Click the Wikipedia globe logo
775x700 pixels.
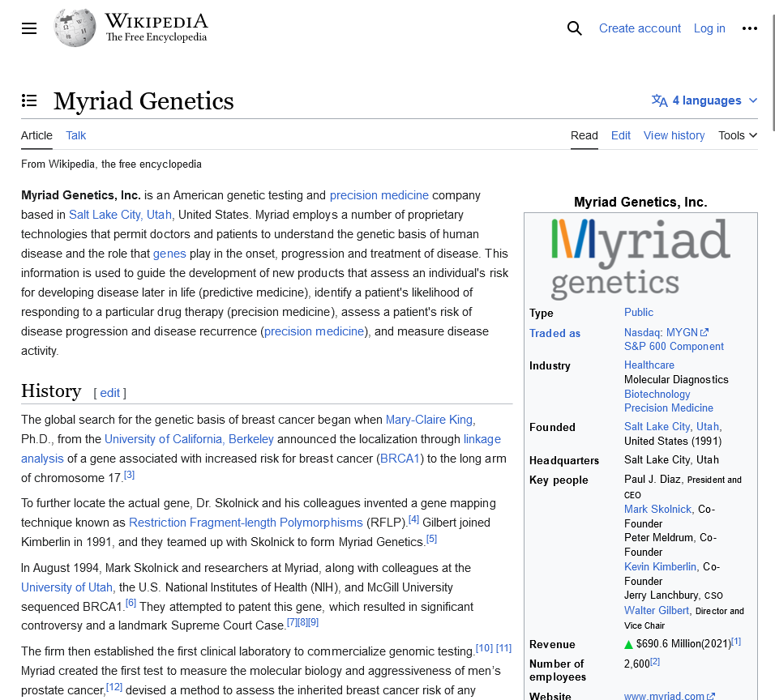pyautogui.click(x=75, y=28)
